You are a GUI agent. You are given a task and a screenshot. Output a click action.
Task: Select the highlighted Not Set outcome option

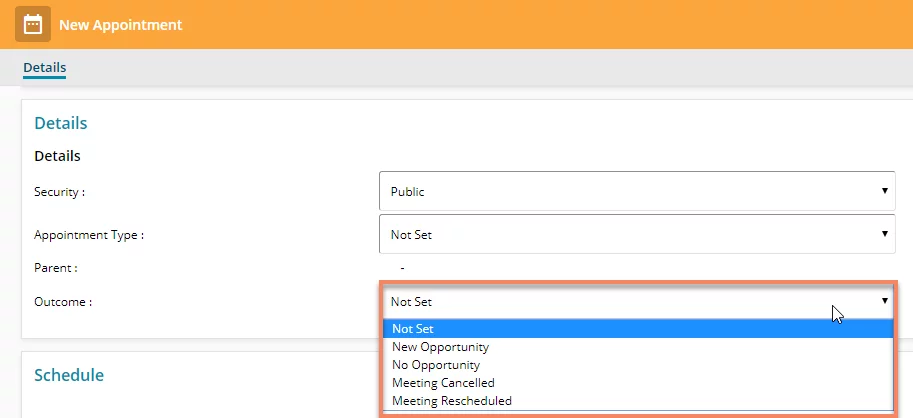[x=638, y=329]
